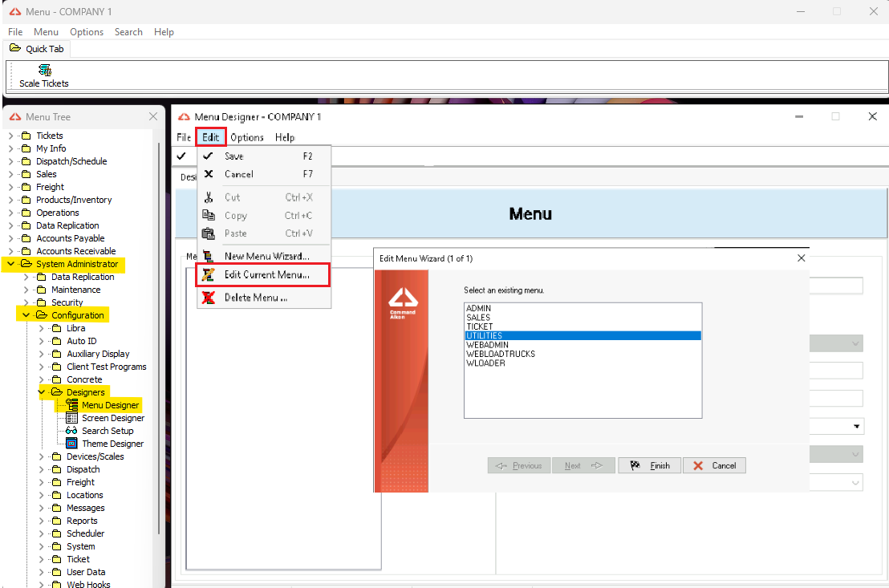The height and width of the screenshot is (588, 889).
Task: Select User Data tree item
Action: [x=86, y=572]
